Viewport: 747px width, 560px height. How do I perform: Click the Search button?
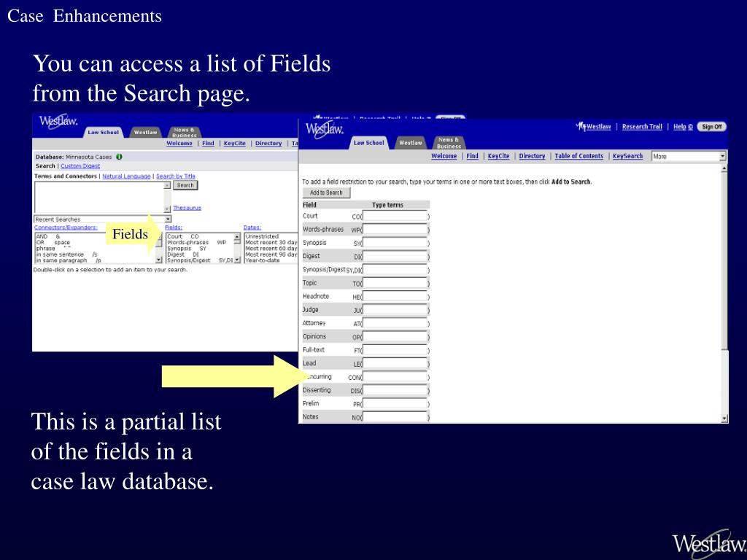185,185
